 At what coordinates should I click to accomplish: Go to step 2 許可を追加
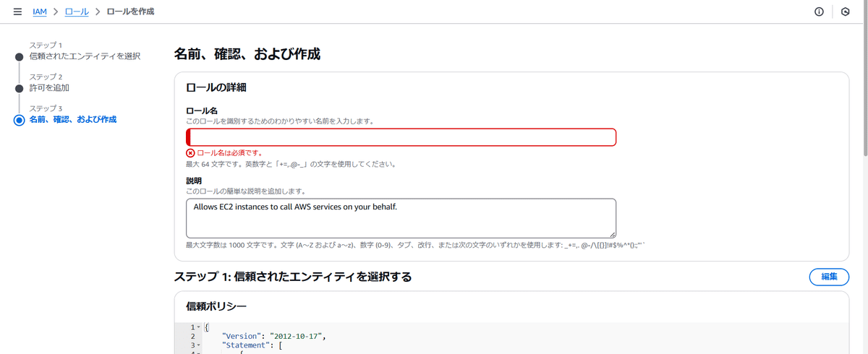[49, 87]
